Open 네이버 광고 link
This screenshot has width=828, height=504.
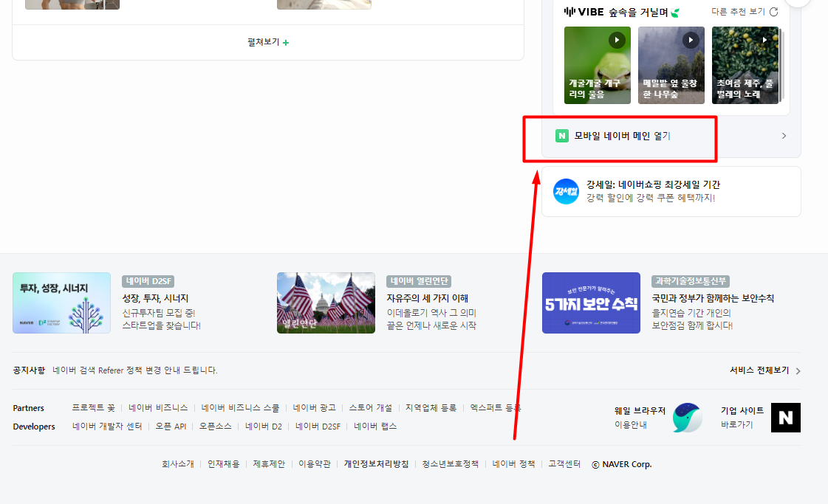314,408
